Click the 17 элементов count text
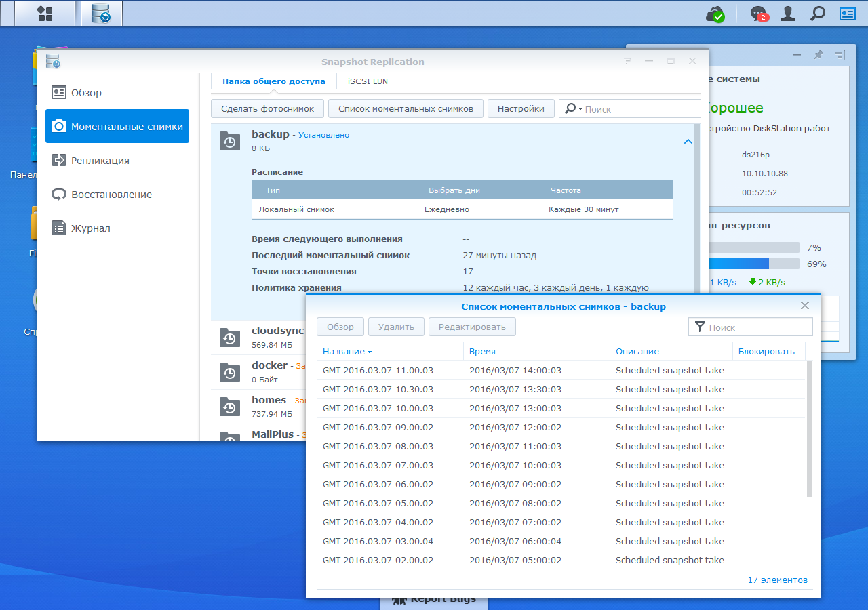 (x=778, y=580)
